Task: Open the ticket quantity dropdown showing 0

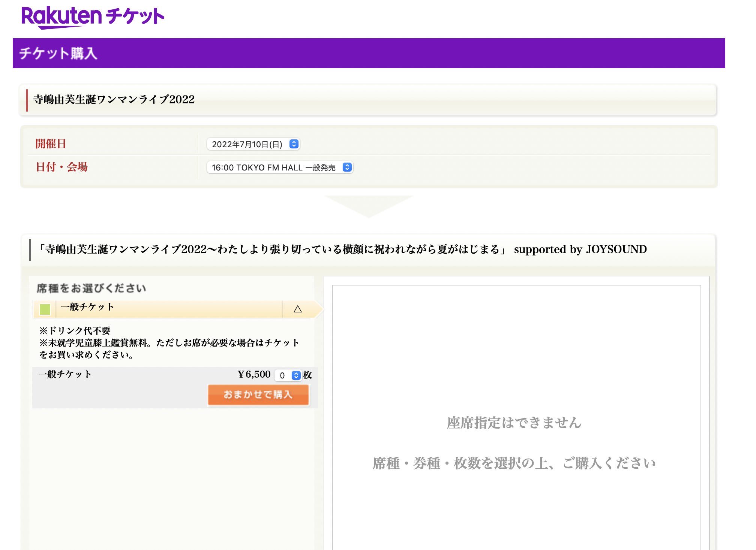Action: [x=283, y=375]
